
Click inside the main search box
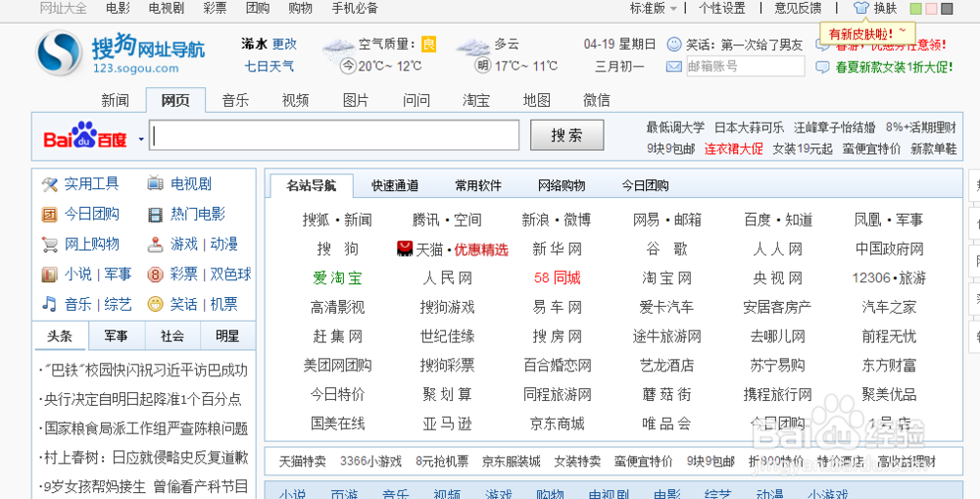click(x=334, y=135)
